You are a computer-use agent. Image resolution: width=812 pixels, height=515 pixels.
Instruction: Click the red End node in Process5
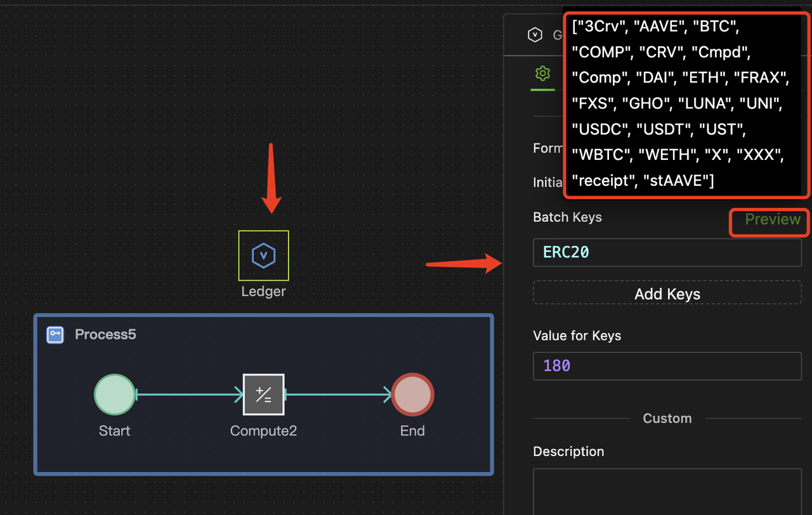coord(412,394)
